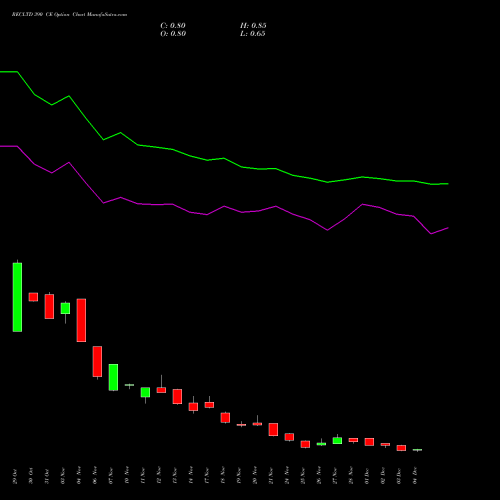This screenshot has height=500, width=500.
Task: Click the 21 Nov date label
Action: tap(271, 476)
